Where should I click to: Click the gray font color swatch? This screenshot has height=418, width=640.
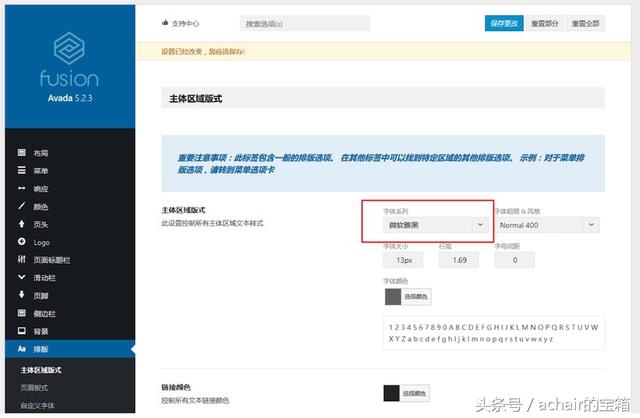[393, 297]
